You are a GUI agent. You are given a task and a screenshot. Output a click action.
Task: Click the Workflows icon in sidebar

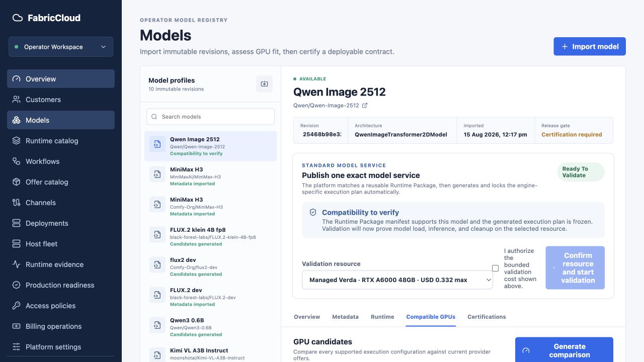coord(17,161)
